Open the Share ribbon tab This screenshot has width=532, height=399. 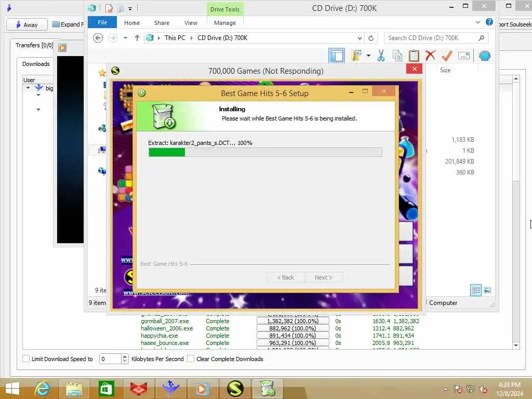pyautogui.click(x=162, y=23)
